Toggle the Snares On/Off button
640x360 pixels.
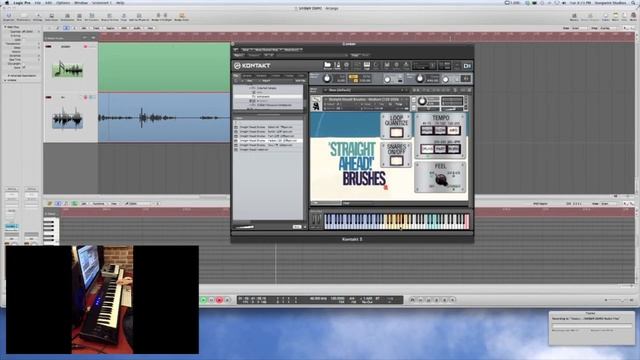[x=396, y=160]
